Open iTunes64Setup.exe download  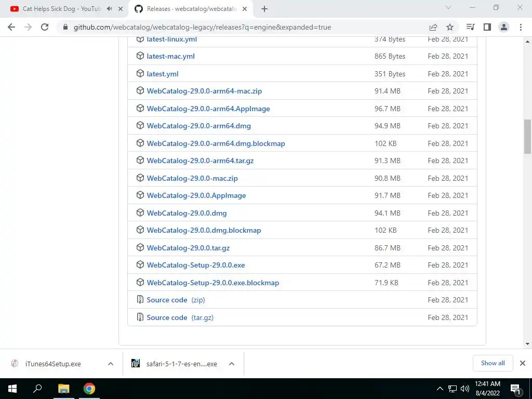[52, 364]
